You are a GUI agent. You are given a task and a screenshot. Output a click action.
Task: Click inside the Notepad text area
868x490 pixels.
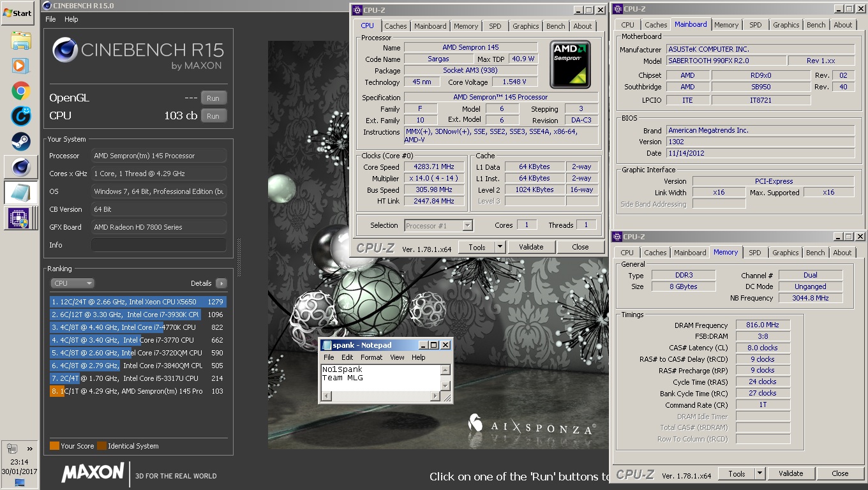pyautogui.click(x=380, y=378)
